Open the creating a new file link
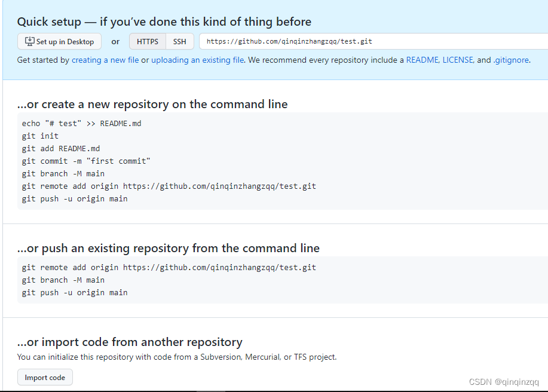This screenshot has height=392, width=548. (105, 60)
